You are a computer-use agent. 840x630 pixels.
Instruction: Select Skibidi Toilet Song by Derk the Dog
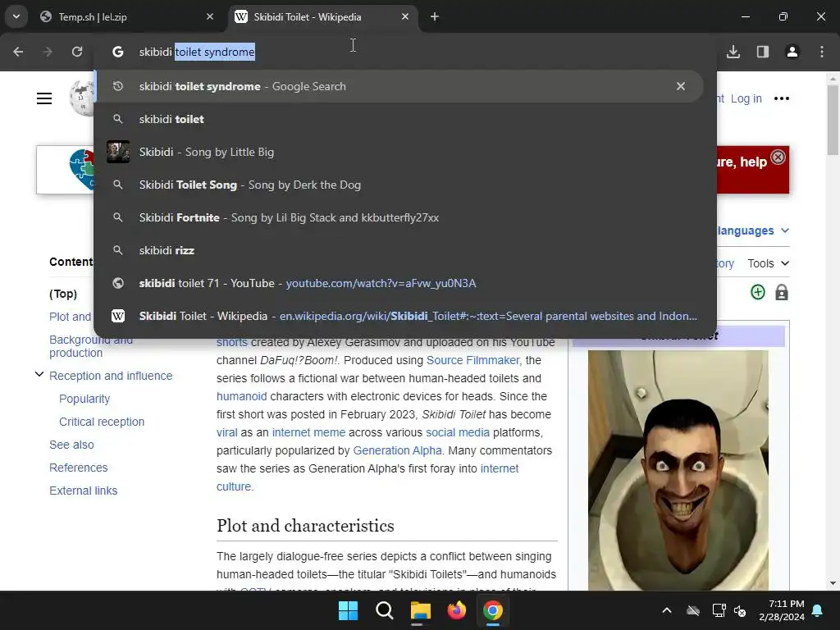(399, 185)
